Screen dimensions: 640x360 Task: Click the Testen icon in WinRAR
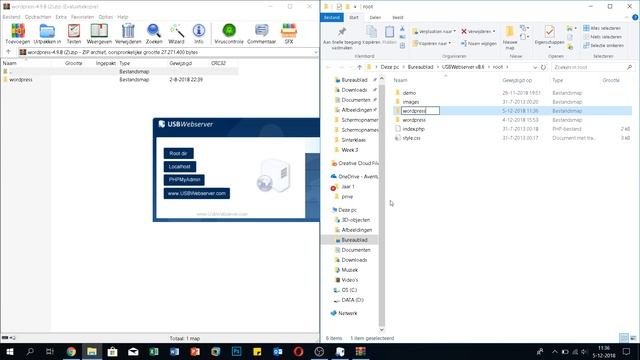point(74,31)
